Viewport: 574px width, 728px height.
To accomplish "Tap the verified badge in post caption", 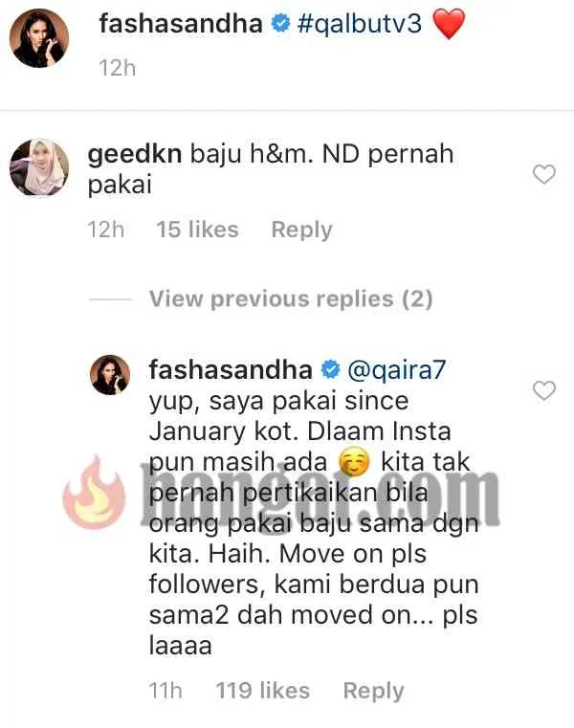I will [x=280, y=23].
